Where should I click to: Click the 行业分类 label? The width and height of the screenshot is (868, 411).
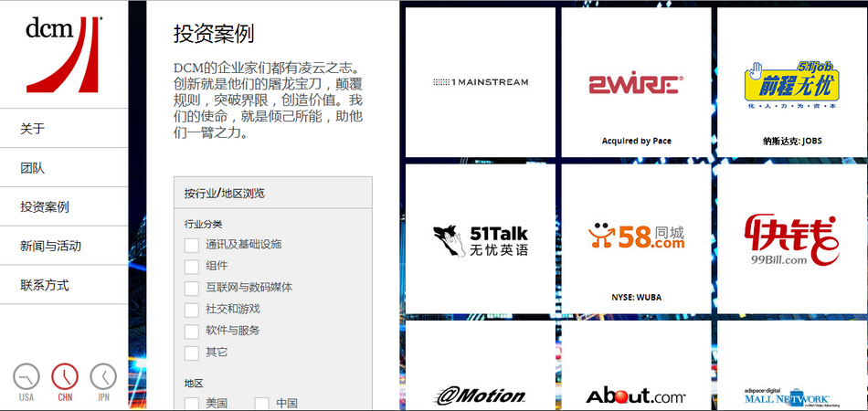coord(203,224)
